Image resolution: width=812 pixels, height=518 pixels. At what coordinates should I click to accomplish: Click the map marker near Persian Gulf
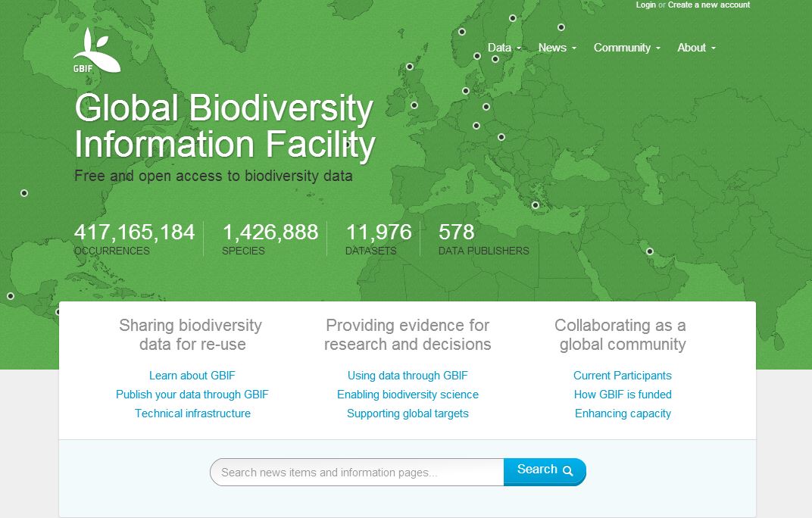click(649, 251)
